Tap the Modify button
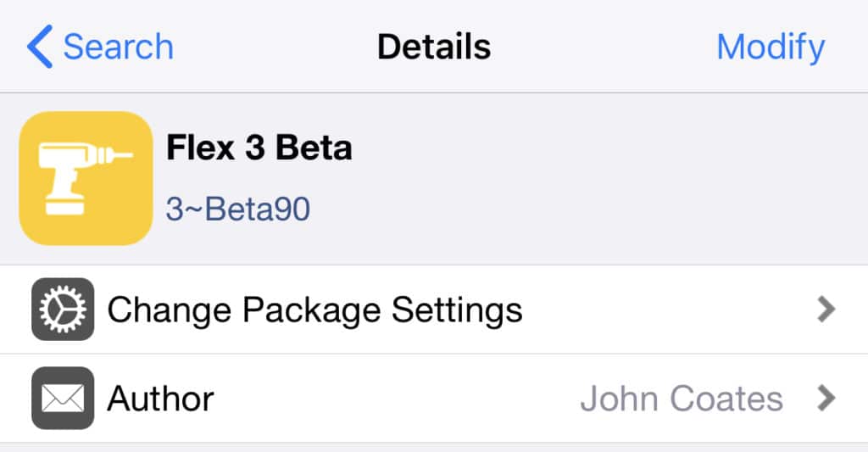Image resolution: width=868 pixels, height=452 pixels. click(x=771, y=47)
